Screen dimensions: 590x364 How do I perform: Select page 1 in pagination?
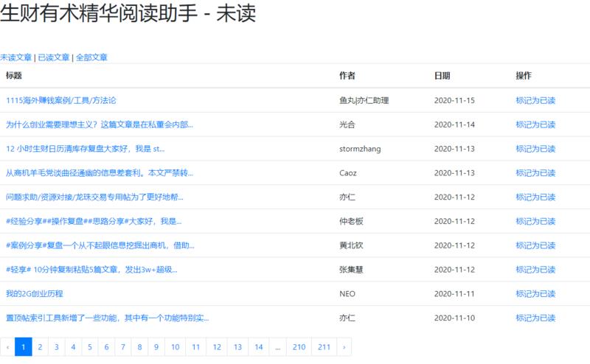[24, 347]
